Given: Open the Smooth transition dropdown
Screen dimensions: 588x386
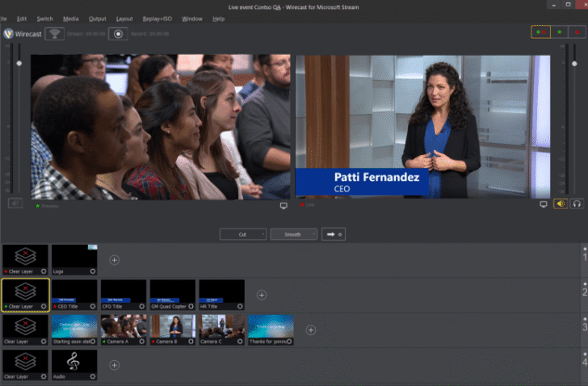Looking at the screenshot, I should click(x=294, y=234).
